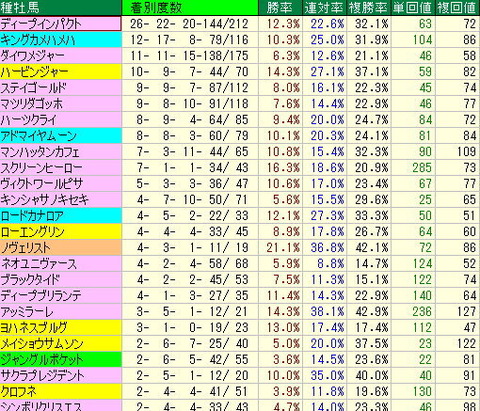The height and width of the screenshot is (411, 480).
Task: Click マンハッタンカフェ's record 7- 3- 11- 44/ 65
Action: [192, 152]
